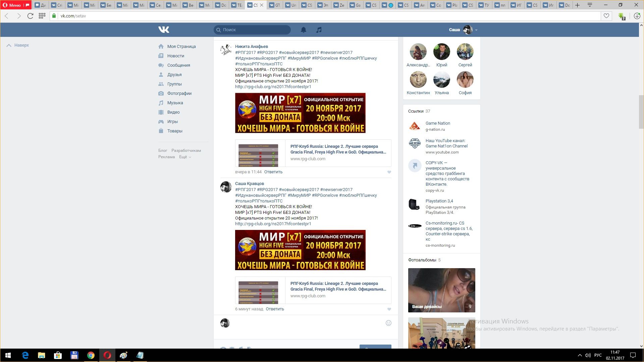Click the VK logo icon
Image resolution: width=644 pixels, height=362 pixels.
164,30
